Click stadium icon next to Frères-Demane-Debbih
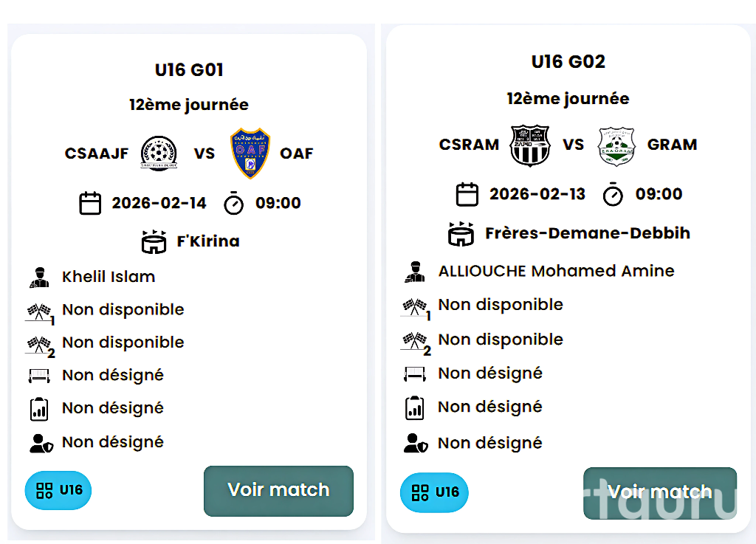The height and width of the screenshot is (544, 756). [x=461, y=233]
